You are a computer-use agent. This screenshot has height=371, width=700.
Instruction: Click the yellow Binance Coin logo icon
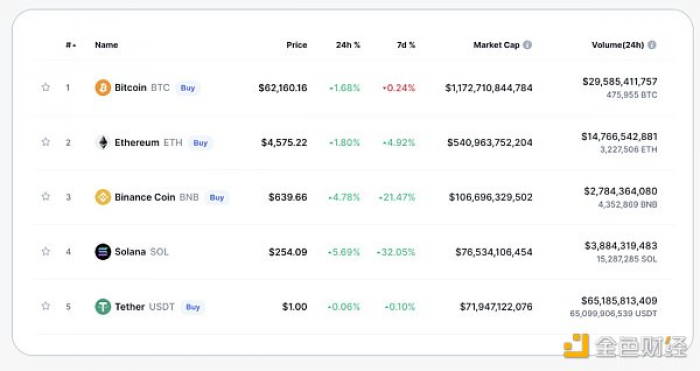(103, 197)
